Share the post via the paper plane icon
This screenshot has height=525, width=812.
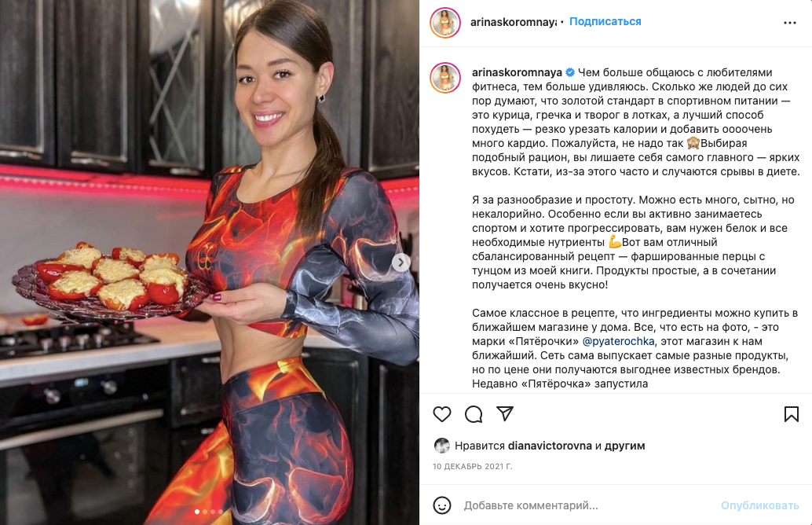[504, 413]
